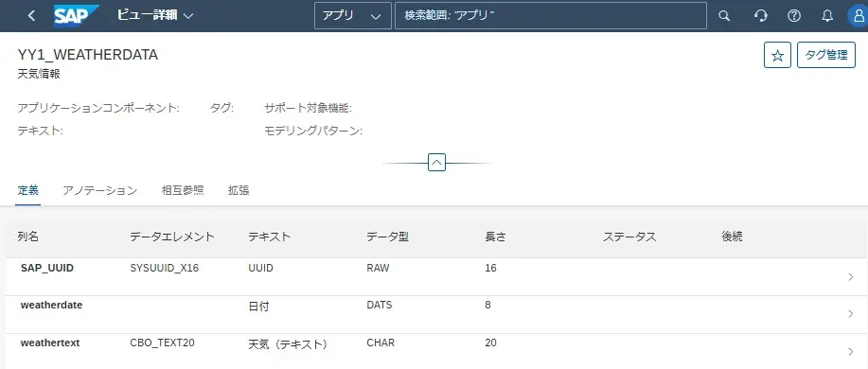The image size is (868, 369).
Task: Open the headset support assistant icon
Action: (x=761, y=15)
